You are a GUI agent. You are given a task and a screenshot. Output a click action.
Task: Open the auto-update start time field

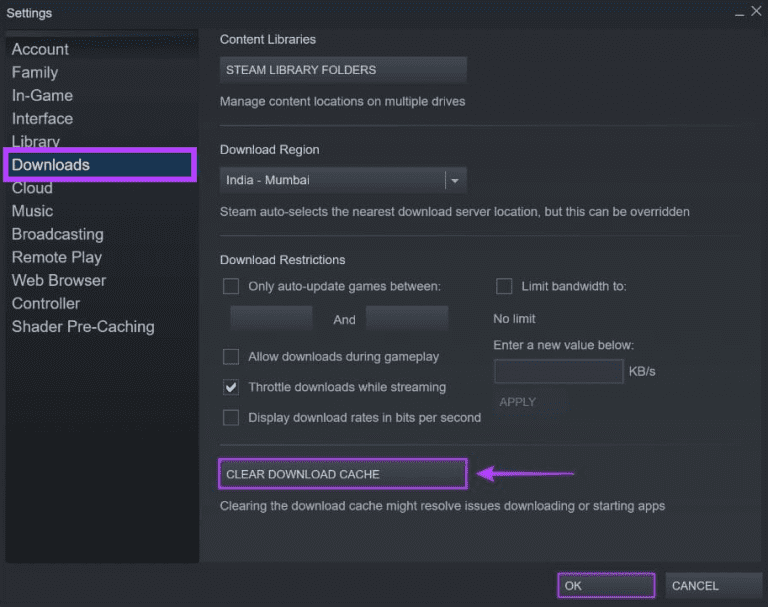coord(271,318)
